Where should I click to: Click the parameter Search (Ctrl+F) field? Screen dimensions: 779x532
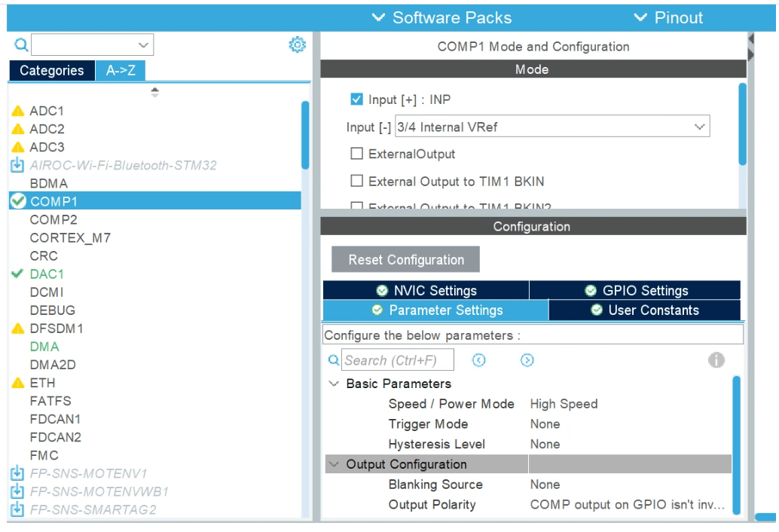pos(399,360)
